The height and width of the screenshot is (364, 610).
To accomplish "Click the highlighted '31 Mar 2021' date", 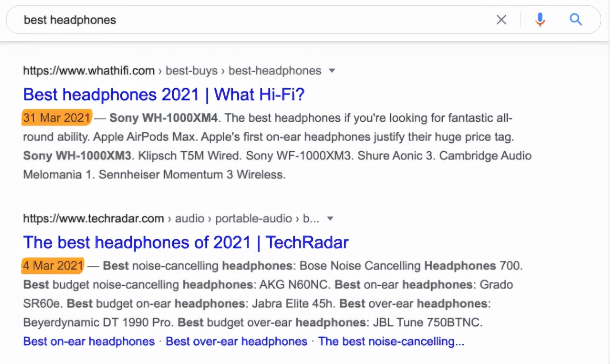I will pyautogui.click(x=56, y=118).
